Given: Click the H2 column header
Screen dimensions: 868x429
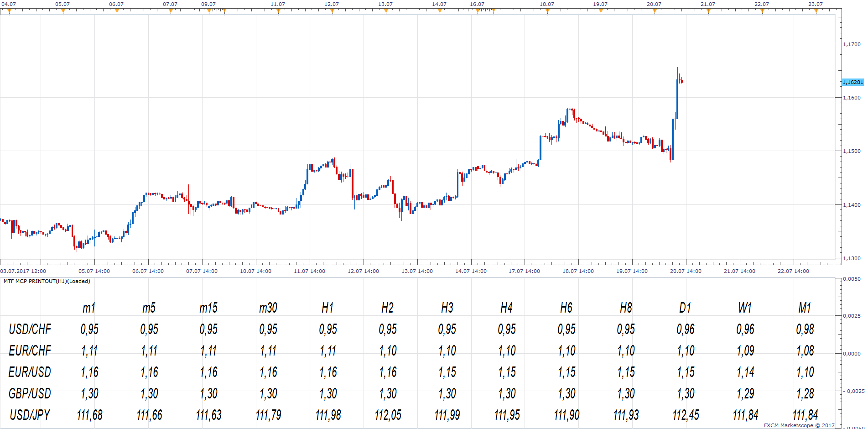Looking at the screenshot, I should (387, 308).
